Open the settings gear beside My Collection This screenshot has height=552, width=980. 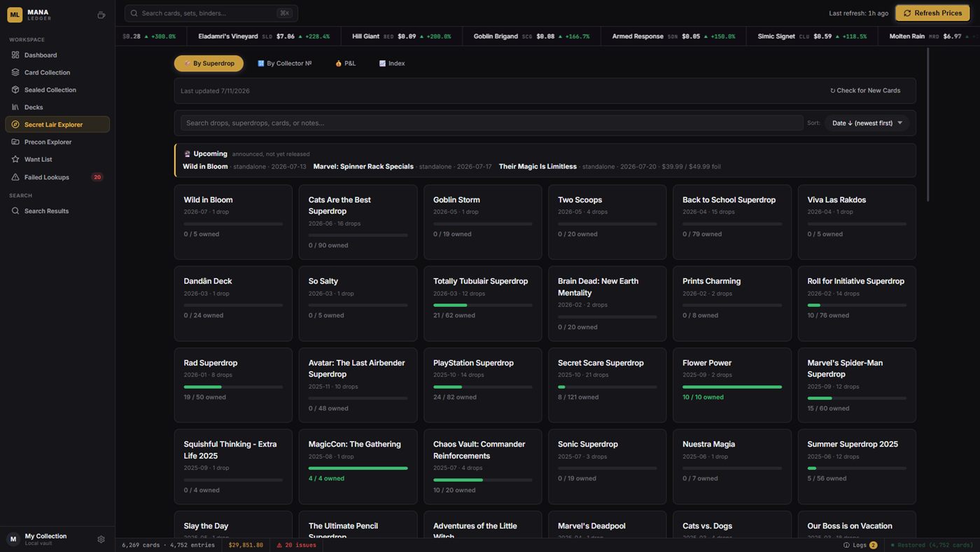[101, 539]
